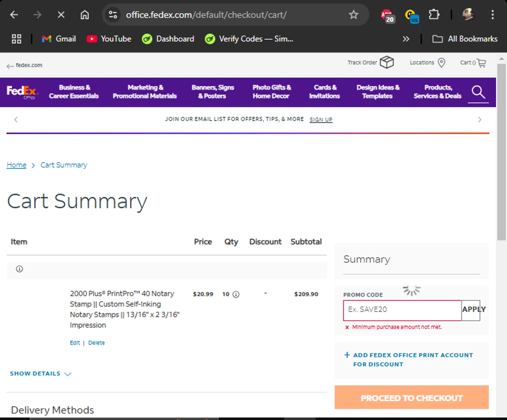This screenshot has height=420, width=507.
Task: Open the Extensions puzzle icon
Action: (x=434, y=15)
